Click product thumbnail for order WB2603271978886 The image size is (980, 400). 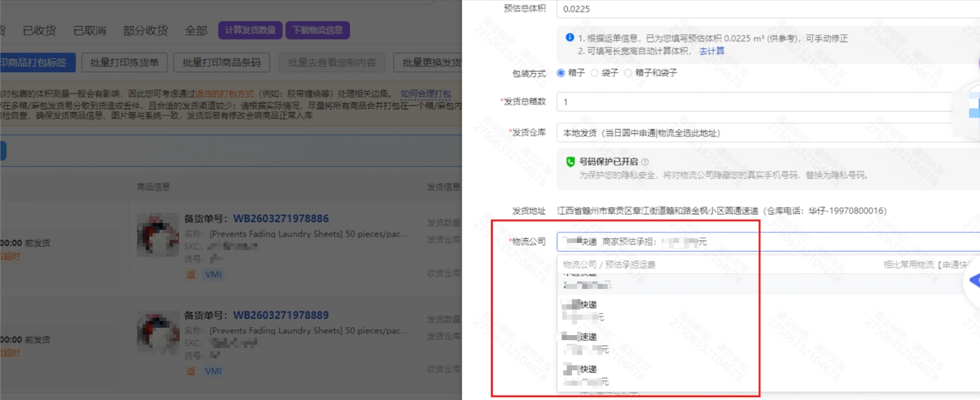coord(158,235)
